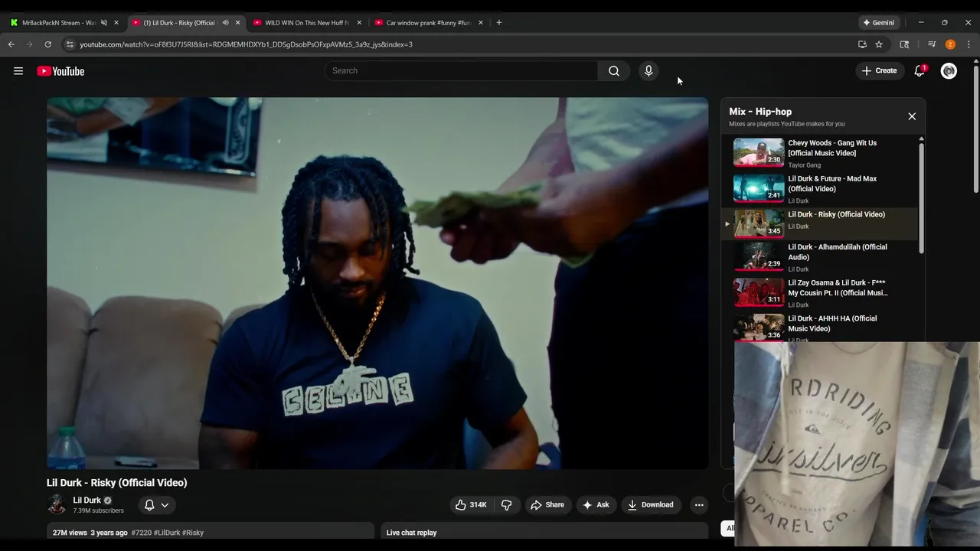Open a new browser tab
This screenshot has height=551, width=980.
click(x=499, y=23)
